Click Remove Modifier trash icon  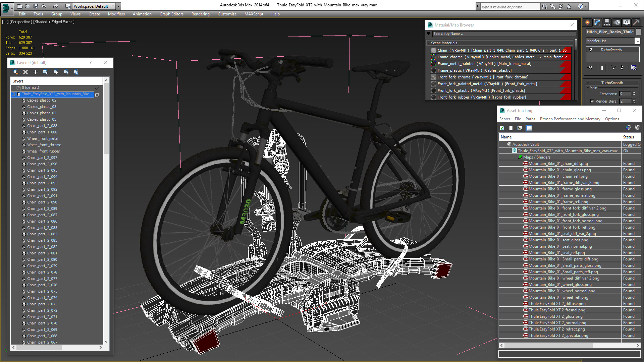pyautogui.click(x=622, y=68)
